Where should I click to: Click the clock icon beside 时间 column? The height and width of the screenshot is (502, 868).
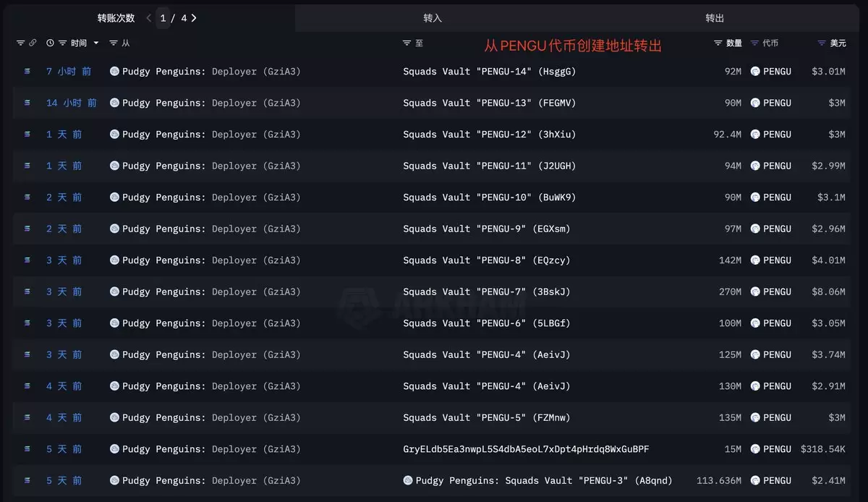pos(50,43)
